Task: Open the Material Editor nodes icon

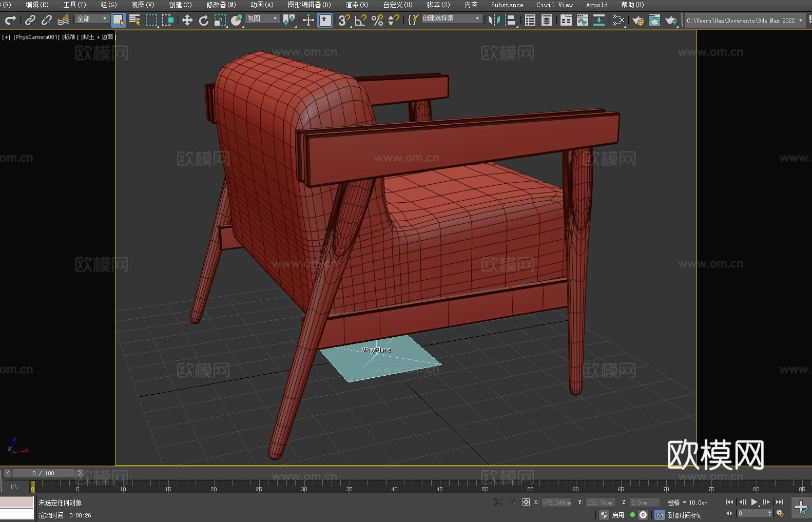Action: (618, 20)
